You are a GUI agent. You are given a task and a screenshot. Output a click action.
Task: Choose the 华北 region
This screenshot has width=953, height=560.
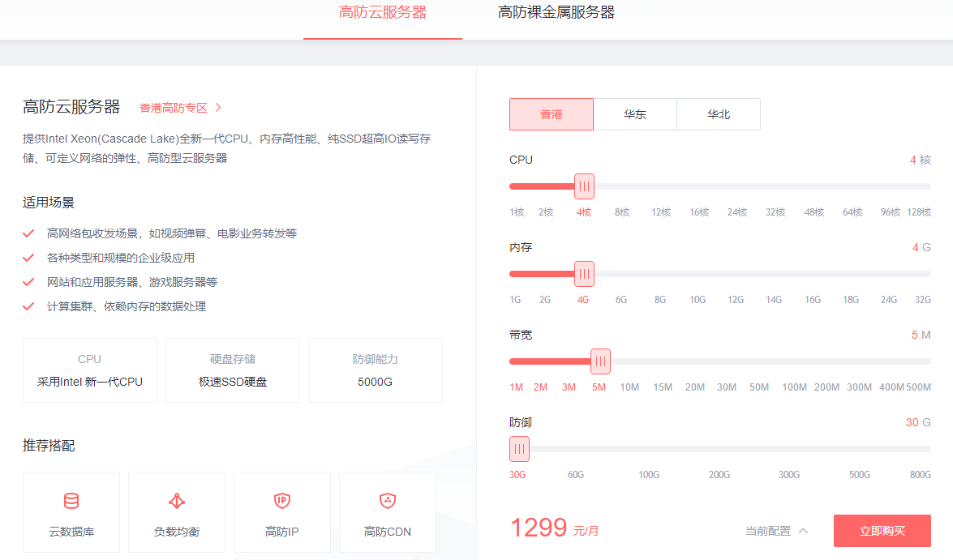(x=719, y=114)
